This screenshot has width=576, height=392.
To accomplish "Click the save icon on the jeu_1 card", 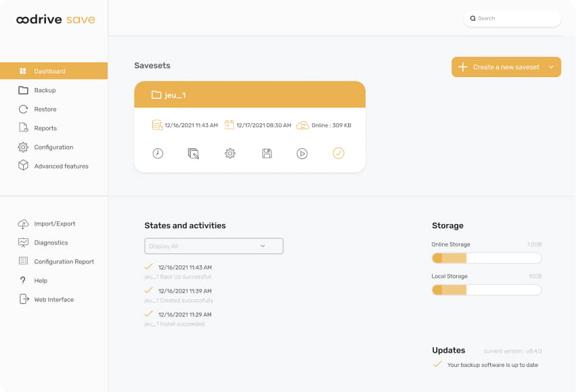I will [266, 153].
